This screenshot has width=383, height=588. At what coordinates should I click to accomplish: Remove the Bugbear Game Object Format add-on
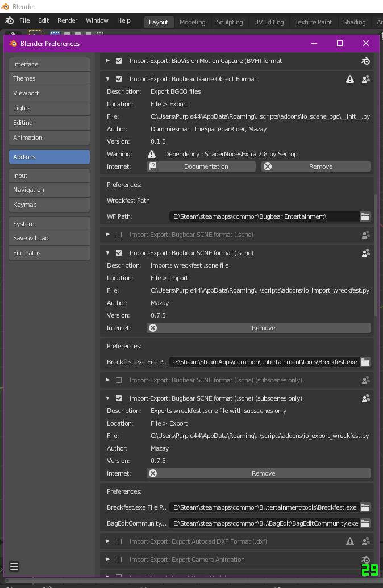pos(316,166)
